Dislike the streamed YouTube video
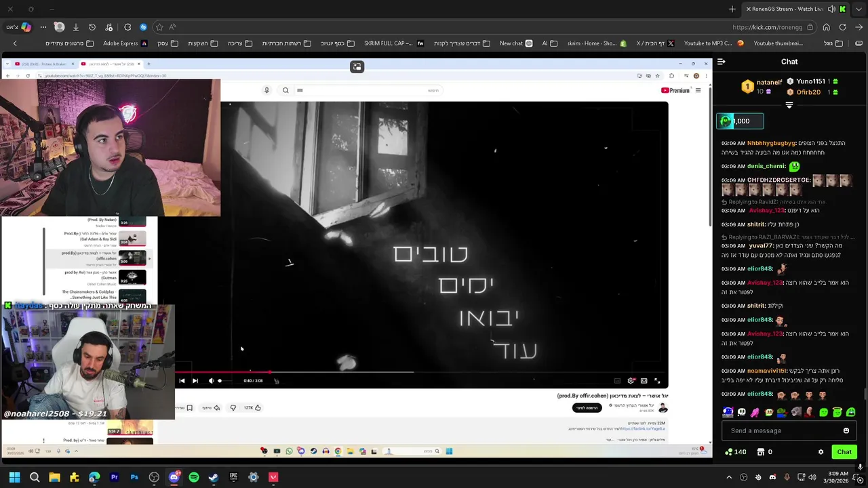This screenshot has height=488, width=868. (x=233, y=408)
